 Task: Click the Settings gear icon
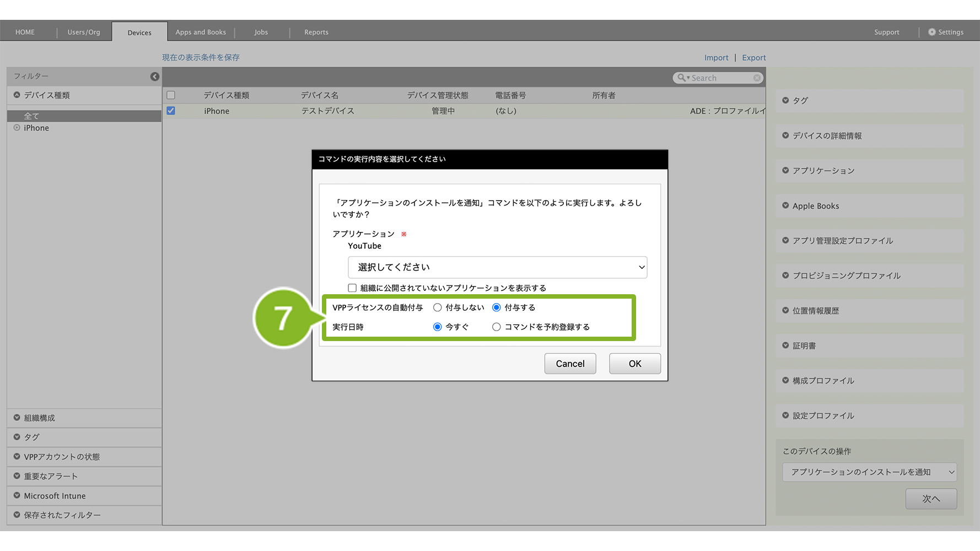coord(931,32)
